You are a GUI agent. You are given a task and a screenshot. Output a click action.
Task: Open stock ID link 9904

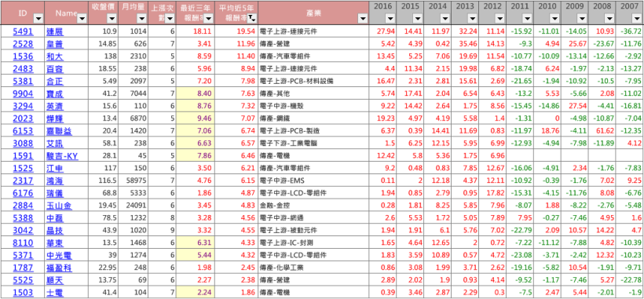[x=23, y=93]
